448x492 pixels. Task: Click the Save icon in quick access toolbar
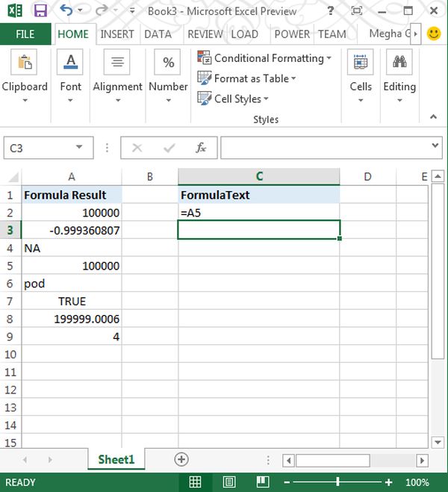point(40,11)
